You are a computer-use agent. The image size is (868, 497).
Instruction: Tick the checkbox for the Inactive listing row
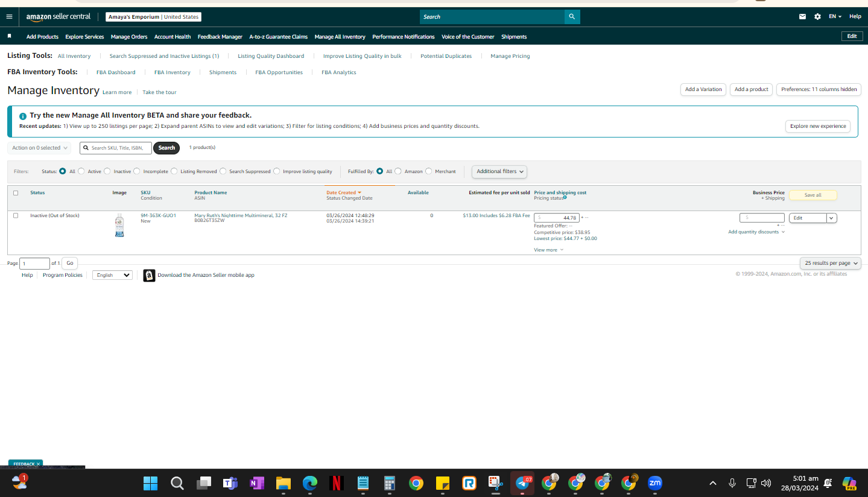pyautogui.click(x=16, y=215)
